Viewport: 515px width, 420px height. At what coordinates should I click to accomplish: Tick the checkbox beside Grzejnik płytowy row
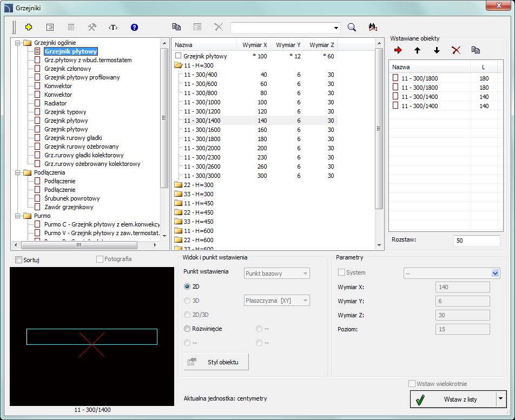178,56
